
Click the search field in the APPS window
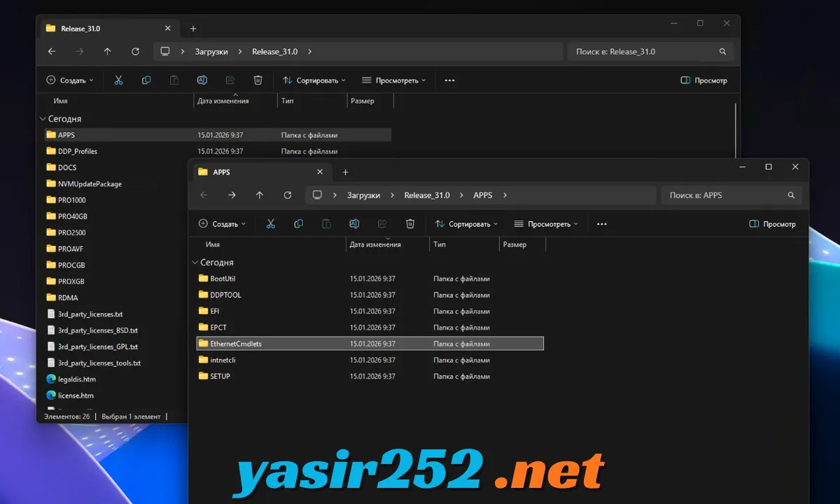click(731, 195)
